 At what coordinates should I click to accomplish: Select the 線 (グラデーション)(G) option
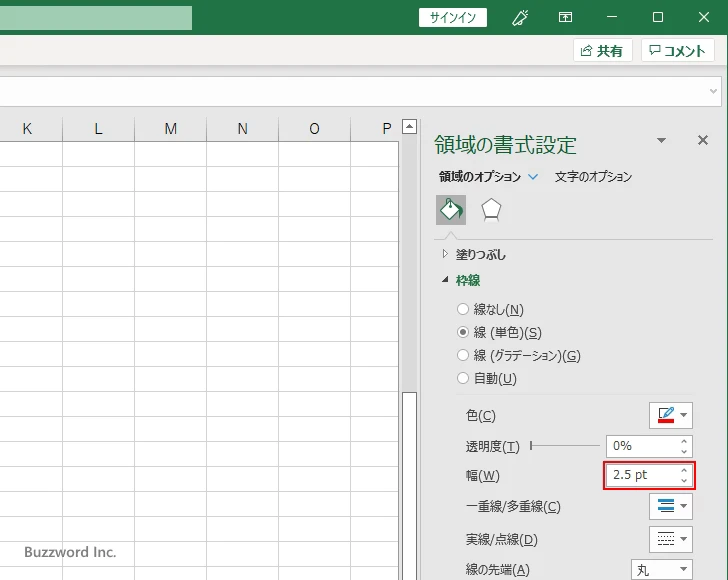pos(463,355)
